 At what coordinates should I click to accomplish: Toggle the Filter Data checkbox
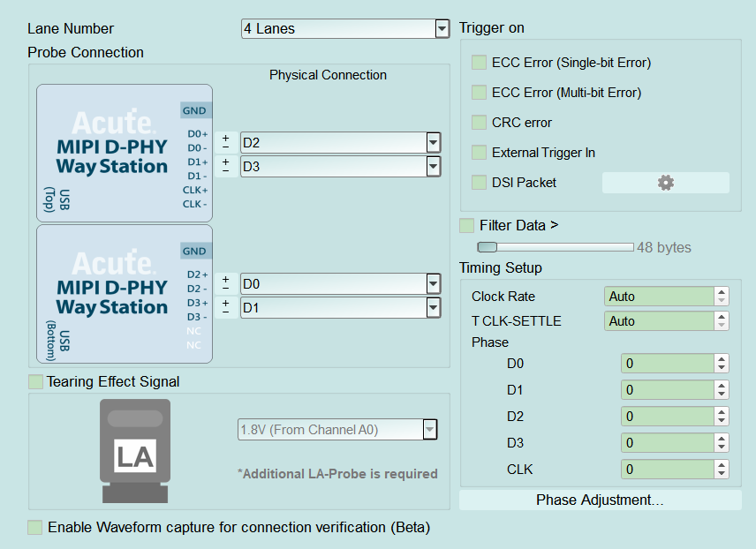(466, 225)
